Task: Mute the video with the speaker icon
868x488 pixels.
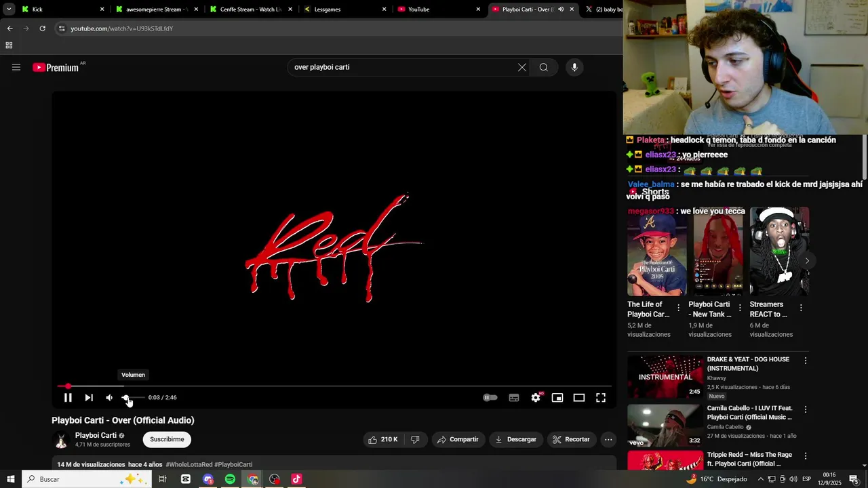Action: pyautogui.click(x=109, y=398)
